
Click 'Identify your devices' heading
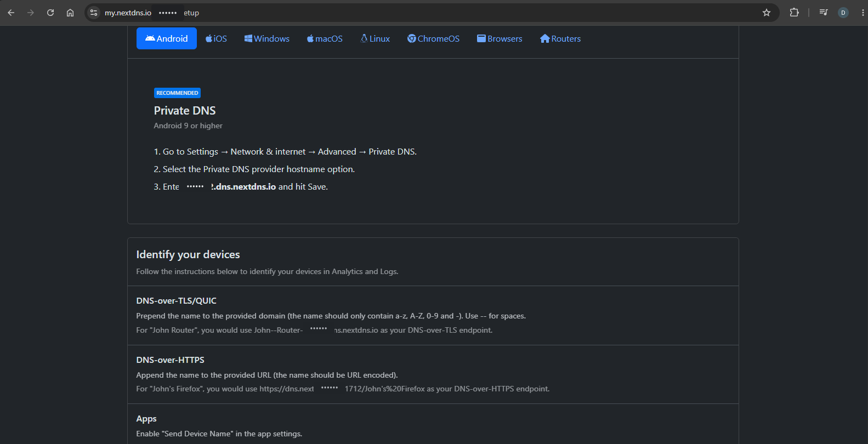(188, 254)
